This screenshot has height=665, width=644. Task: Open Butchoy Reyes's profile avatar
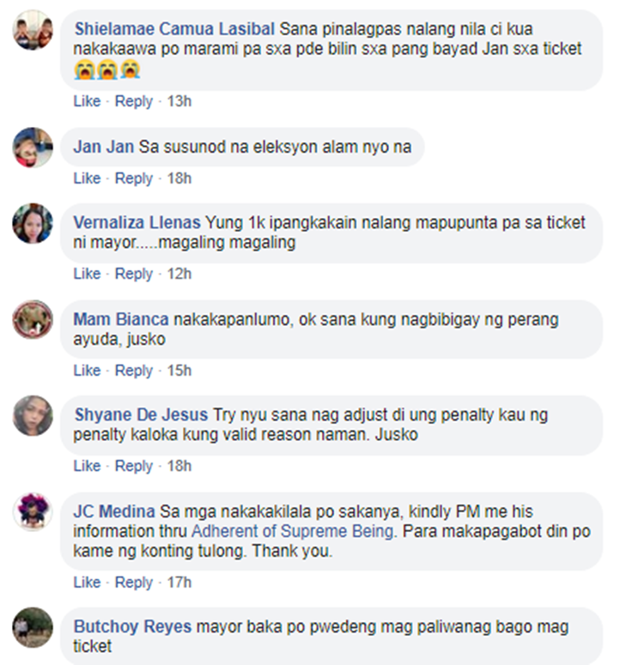tap(33, 627)
